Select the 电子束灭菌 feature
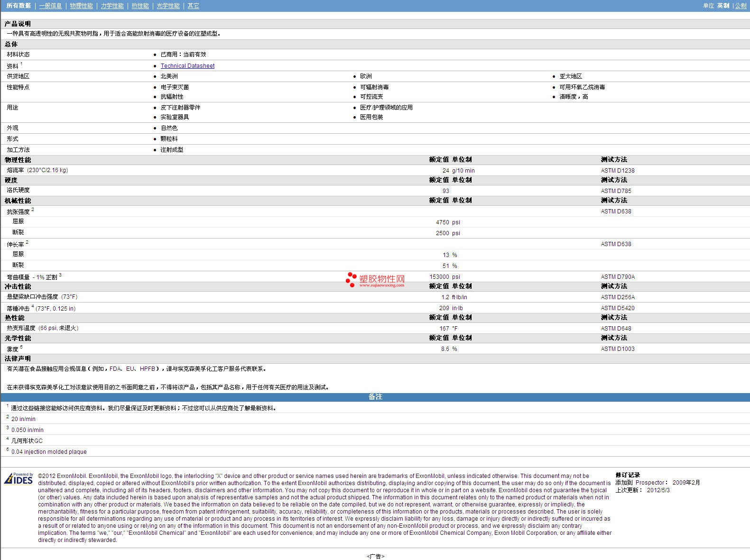 [175, 87]
